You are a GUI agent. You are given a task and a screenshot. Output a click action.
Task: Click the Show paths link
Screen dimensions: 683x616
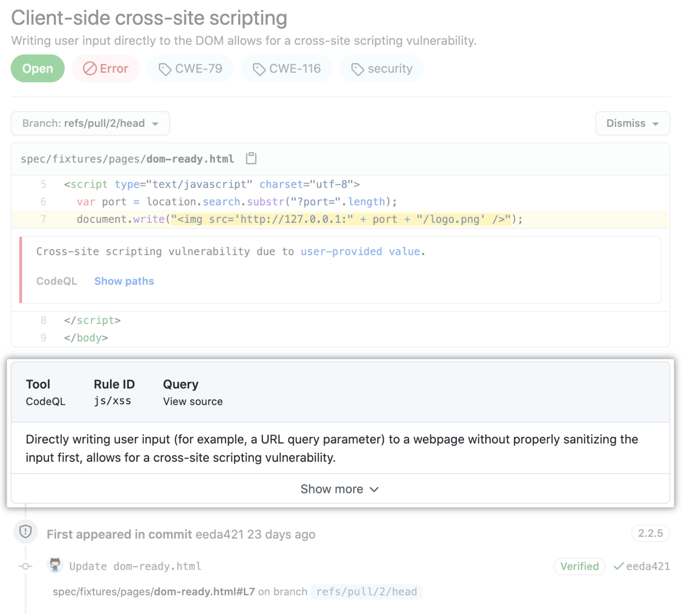click(x=124, y=281)
